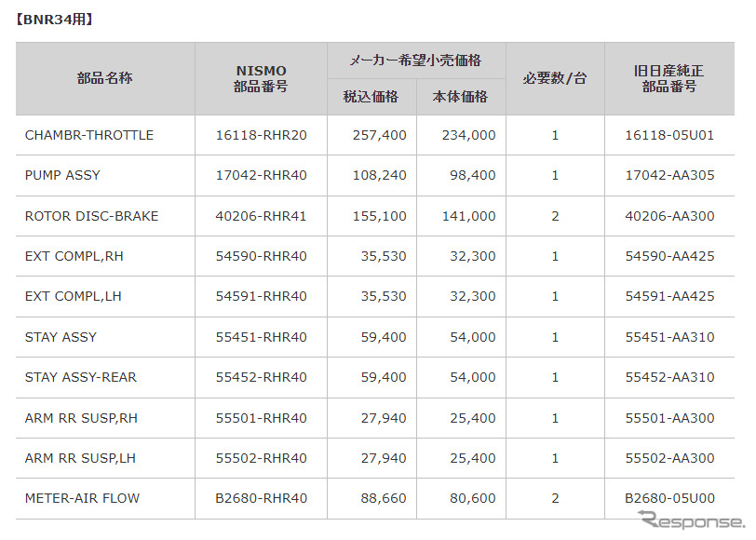
Task: Click old part number 16118-05U01
Action: 669,135
